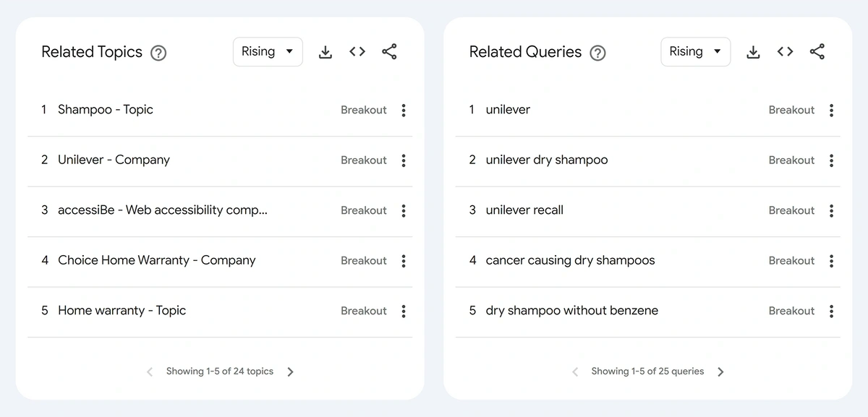
Task: Download the Related Queries data
Action: click(753, 52)
